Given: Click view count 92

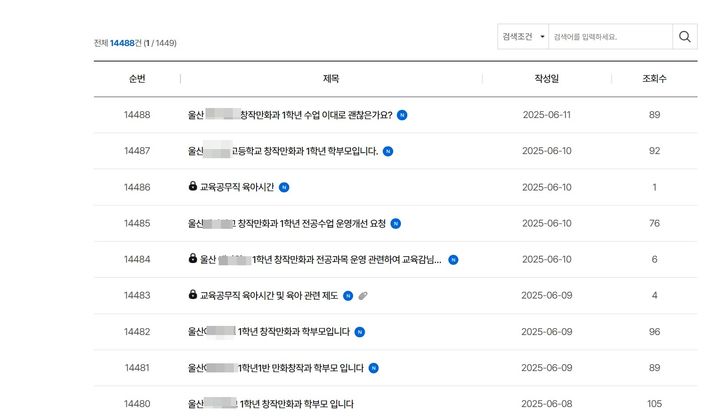Looking at the screenshot, I should click(x=654, y=151).
